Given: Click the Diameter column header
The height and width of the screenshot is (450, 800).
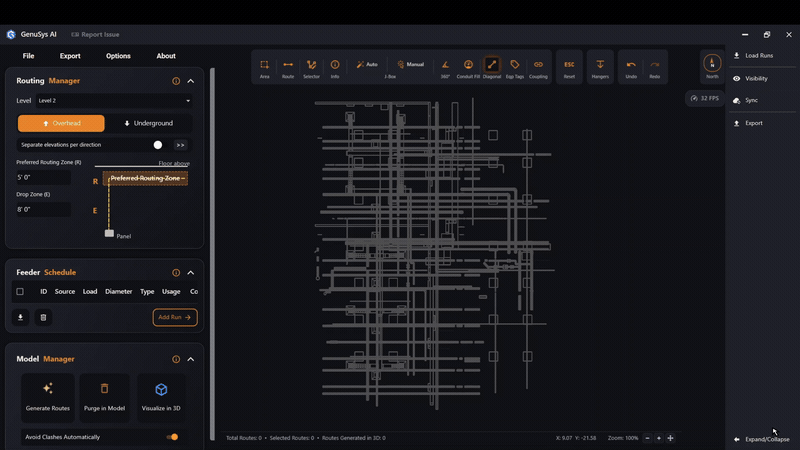Looking at the screenshot, I should (118, 292).
